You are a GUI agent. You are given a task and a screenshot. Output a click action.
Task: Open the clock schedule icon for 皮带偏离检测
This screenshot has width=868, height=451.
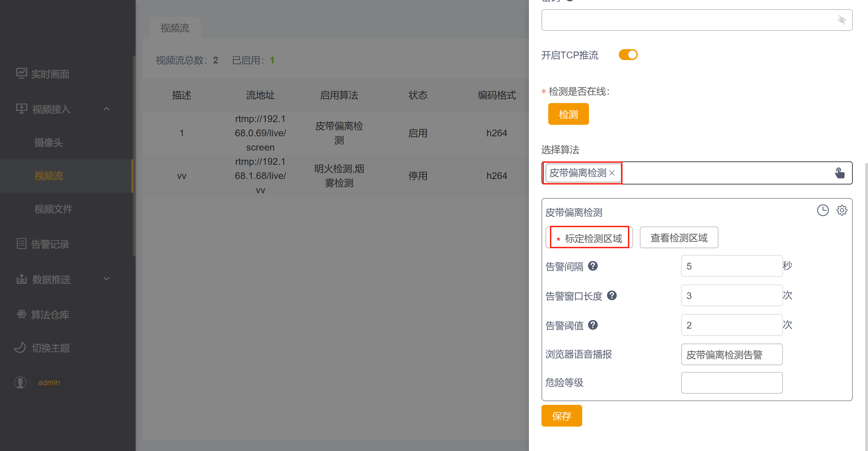pyautogui.click(x=823, y=210)
